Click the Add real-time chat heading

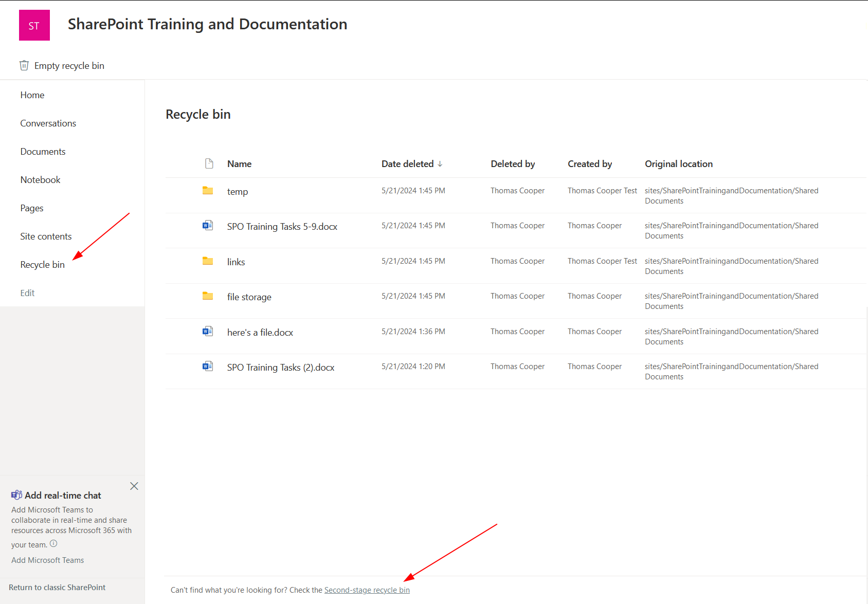[63, 496]
